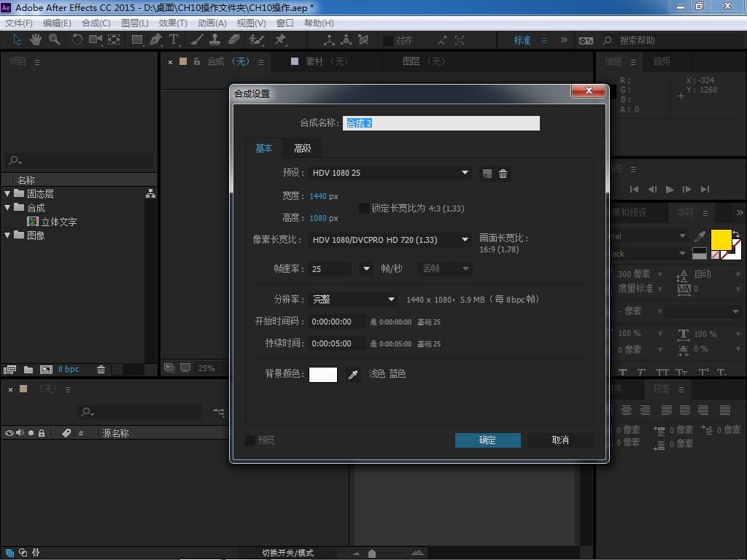Select the Zoom magnifier tool
Image resolution: width=747 pixels, height=560 pixels.
[54, 40]
